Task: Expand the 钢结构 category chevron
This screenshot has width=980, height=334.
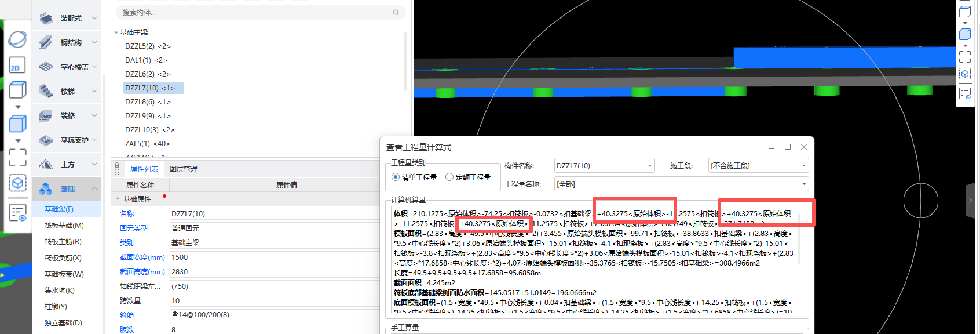Action: (94, 43)
